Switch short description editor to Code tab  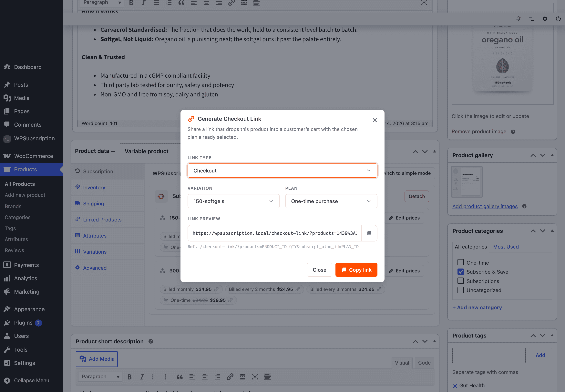pos(424,363)
